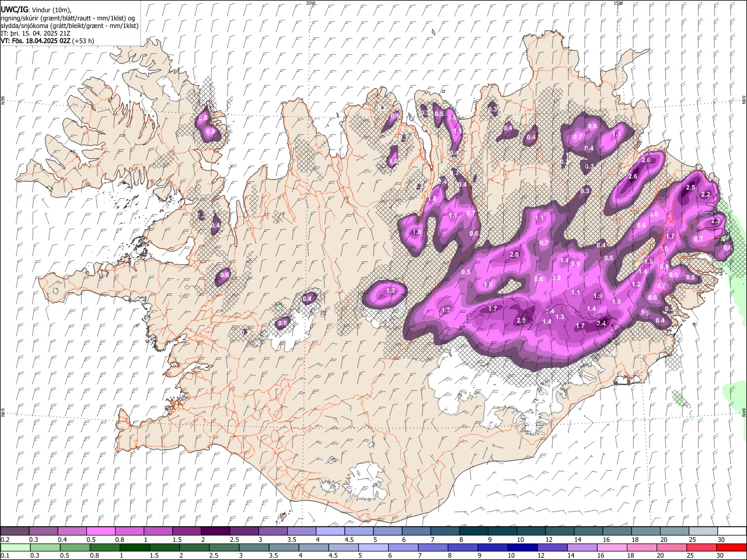This screenshot has width=747, height=560.
Task: Click the 2.5 precipitation value in the east
Action: point(690,187)
